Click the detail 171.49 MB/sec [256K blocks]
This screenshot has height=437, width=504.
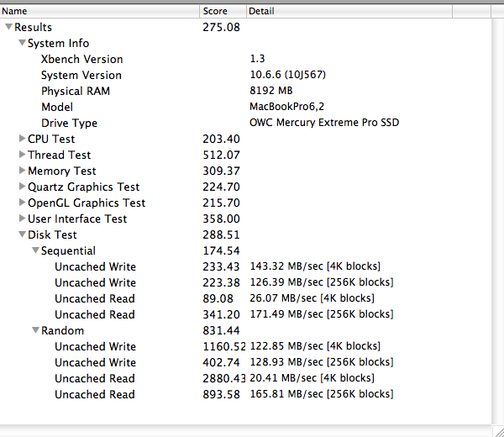(x=322, y=314)
